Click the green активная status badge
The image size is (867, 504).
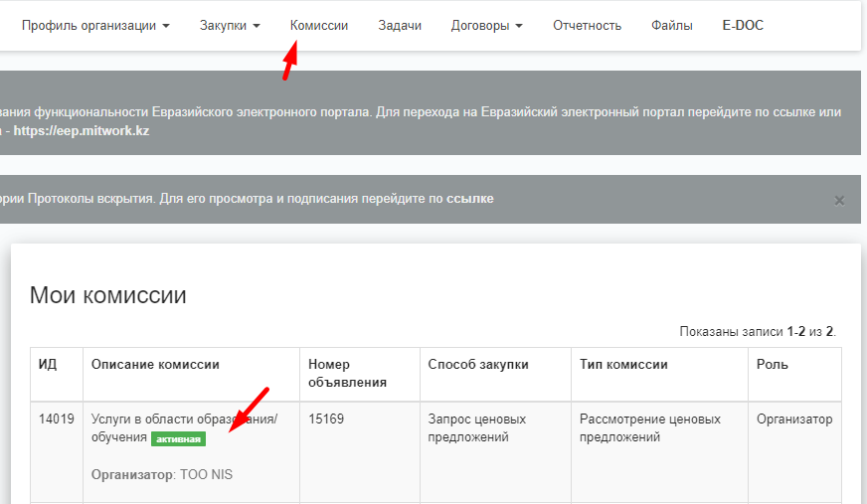coord(178,438)
